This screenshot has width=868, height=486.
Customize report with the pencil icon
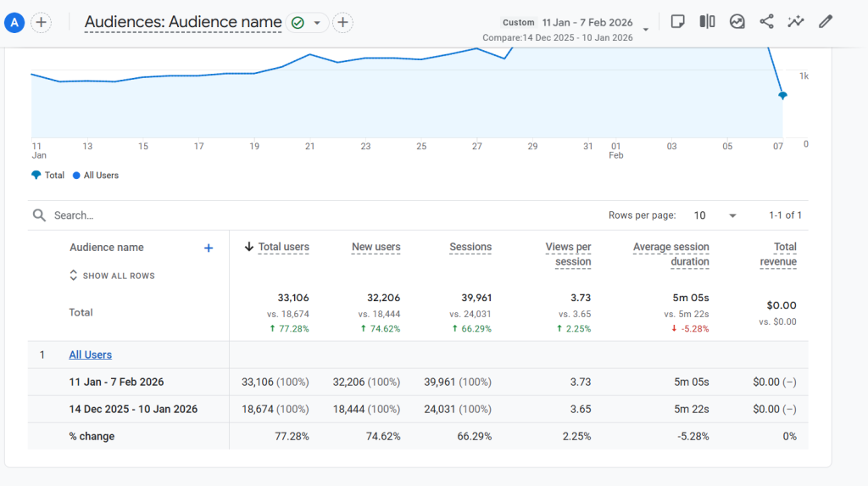825,22
